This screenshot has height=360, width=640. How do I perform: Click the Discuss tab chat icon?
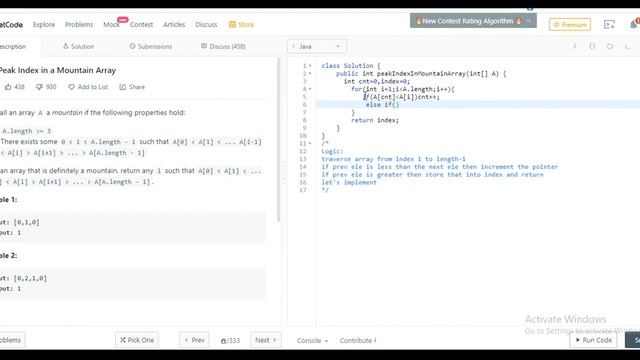point(204,46)
